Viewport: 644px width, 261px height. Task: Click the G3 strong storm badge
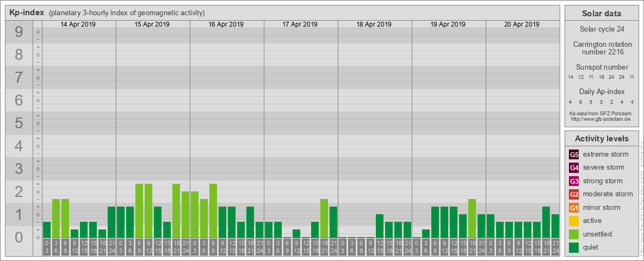click(x=574, y=181)
